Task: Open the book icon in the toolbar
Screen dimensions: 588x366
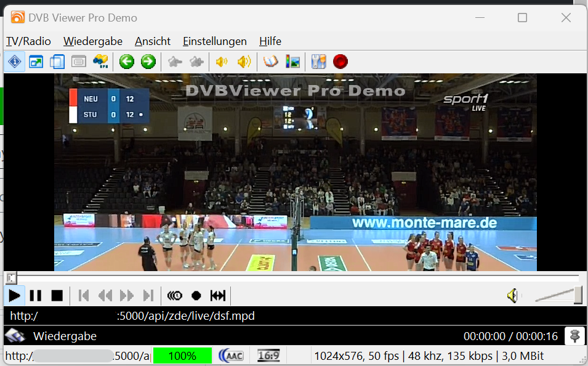Action: [270, 62]
